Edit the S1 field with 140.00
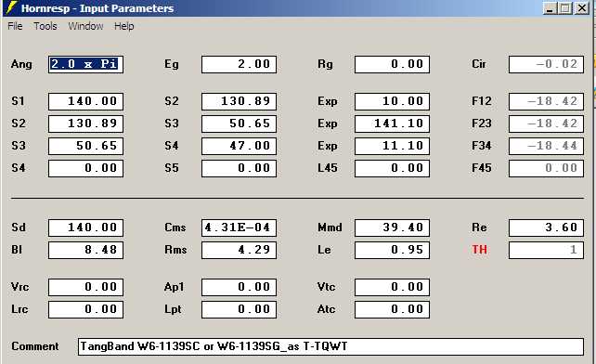The height and width of the screenshot is (364, 596). (x=85, y=101)
